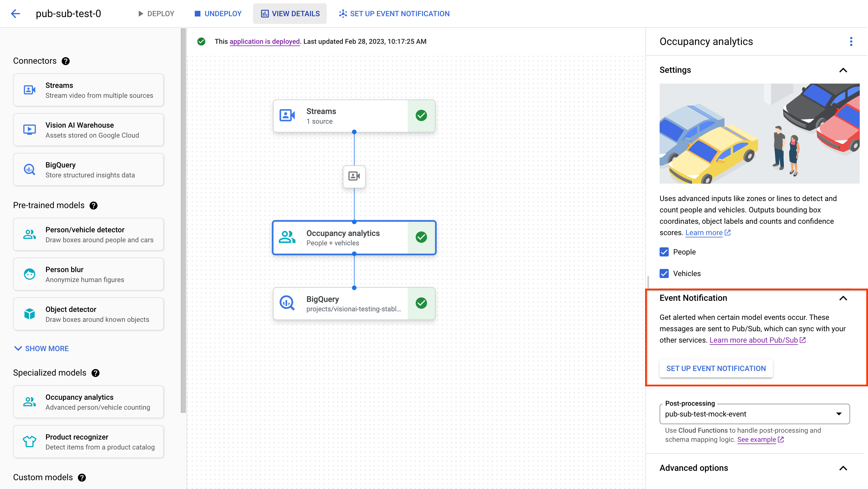Click VIEW DETAILS in top toolbar
The width and height of the screenshot is (868, 489).
coord(290,14)
